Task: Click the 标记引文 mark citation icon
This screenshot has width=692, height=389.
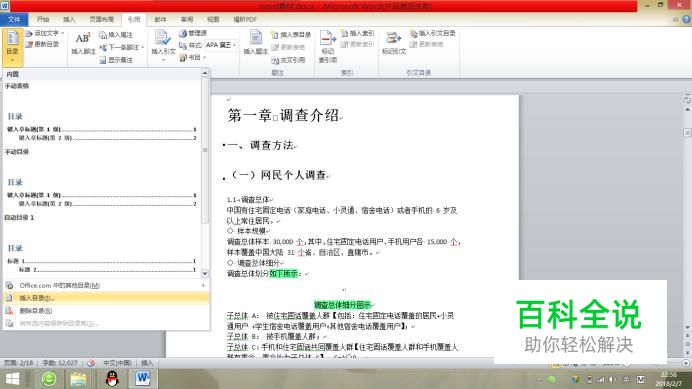Action: [393, 38]
